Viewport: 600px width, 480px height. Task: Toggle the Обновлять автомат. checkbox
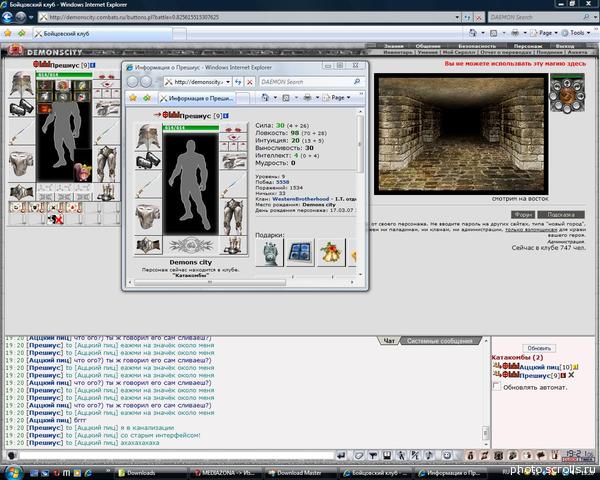coord(497,386)
